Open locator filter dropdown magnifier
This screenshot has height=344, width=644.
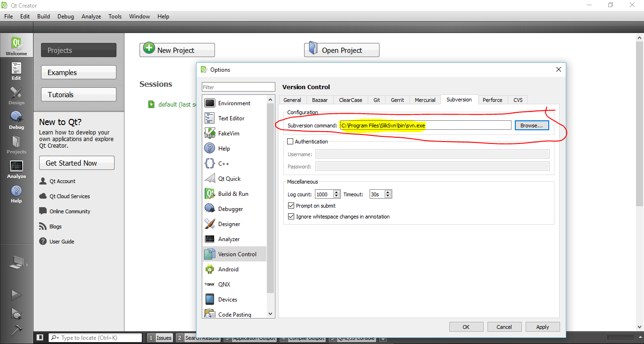tap(55, 338)
